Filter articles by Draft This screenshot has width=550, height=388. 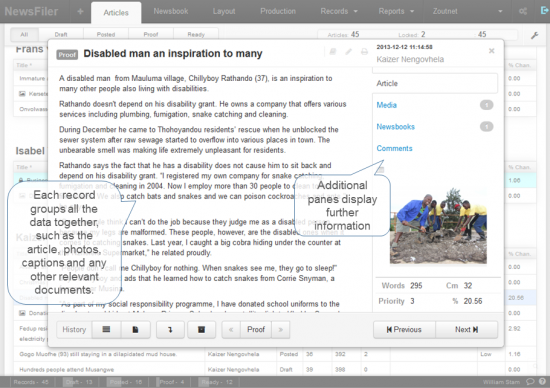point(61,34)
